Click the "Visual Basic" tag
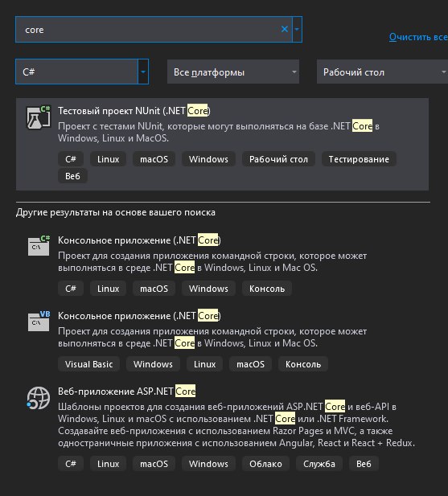The width and height of the screenshot is (448, 496). (89, 364)
